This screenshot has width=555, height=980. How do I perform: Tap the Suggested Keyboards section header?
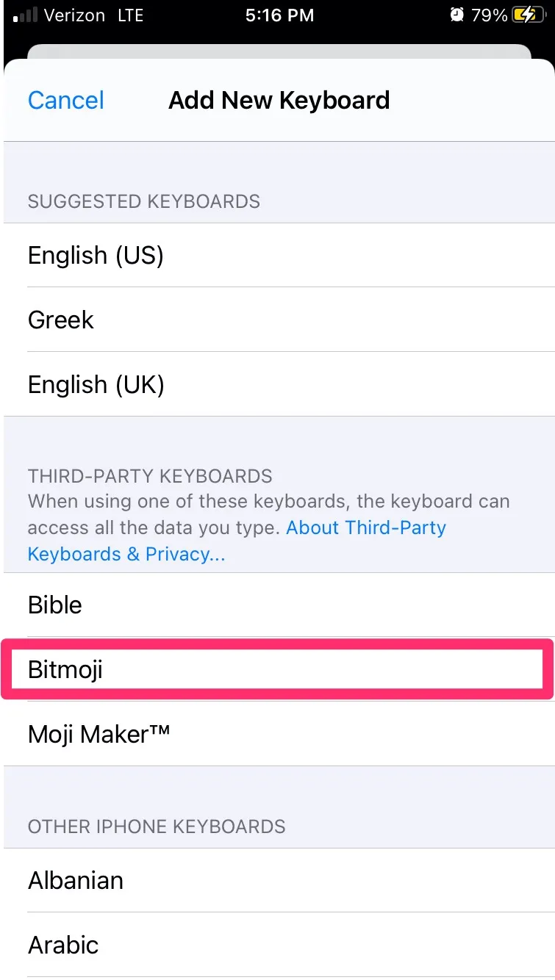tap(144, 202)
